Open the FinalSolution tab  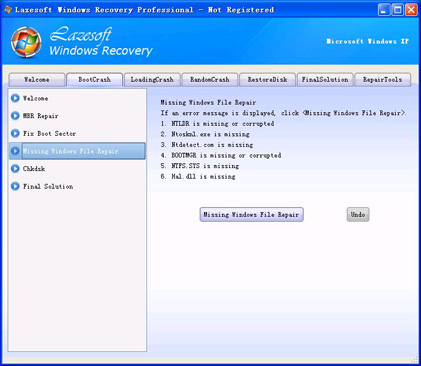tap(325, 80)
